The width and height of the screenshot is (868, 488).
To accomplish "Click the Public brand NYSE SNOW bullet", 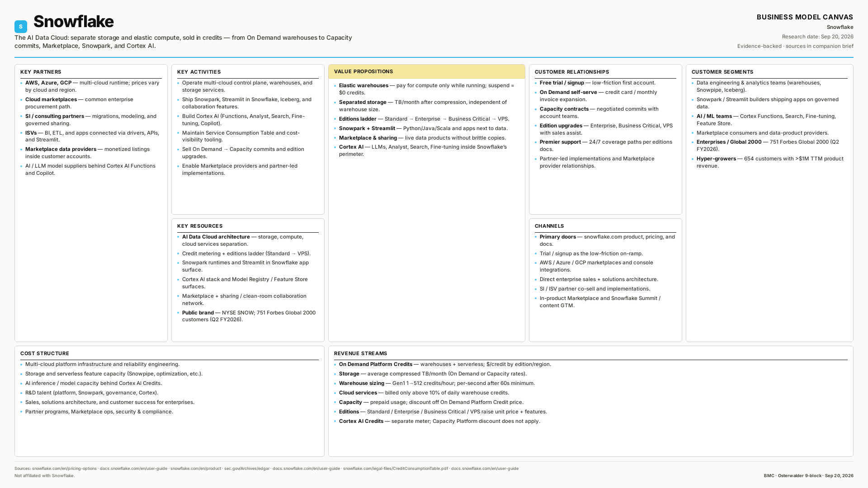I will pyautogui.click(x=247, y=316).
